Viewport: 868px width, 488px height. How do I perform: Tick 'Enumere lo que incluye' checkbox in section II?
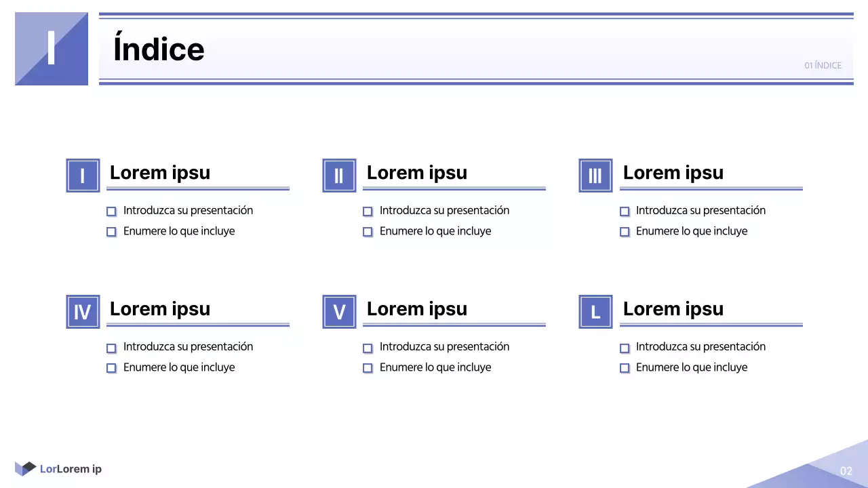[x=368, y=232]
